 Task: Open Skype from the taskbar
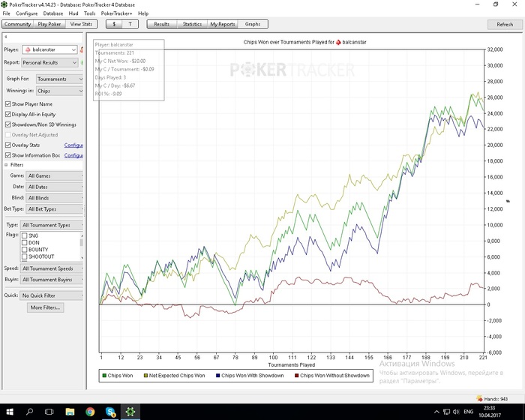click(x=109, y=412)
